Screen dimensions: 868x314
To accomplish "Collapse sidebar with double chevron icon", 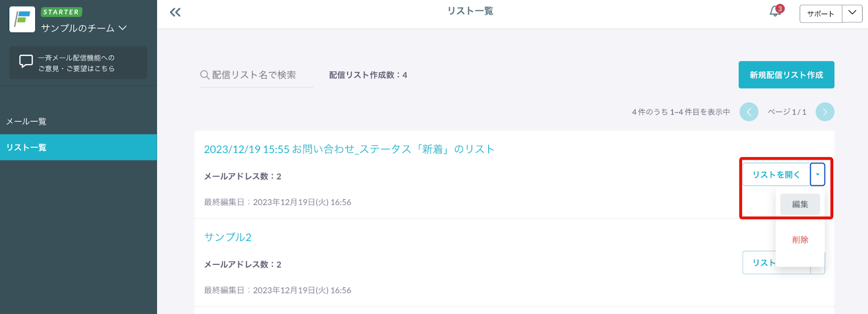I will tap(175, 12).
